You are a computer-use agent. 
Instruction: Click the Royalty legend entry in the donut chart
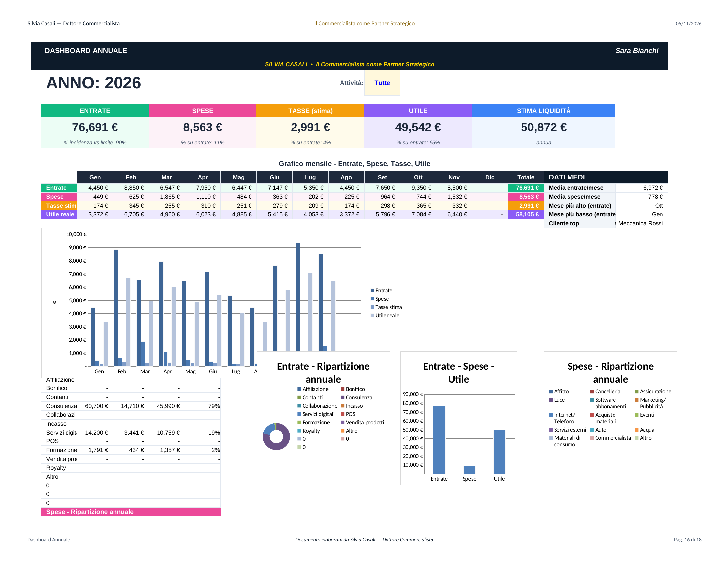[x=309, y=431]
